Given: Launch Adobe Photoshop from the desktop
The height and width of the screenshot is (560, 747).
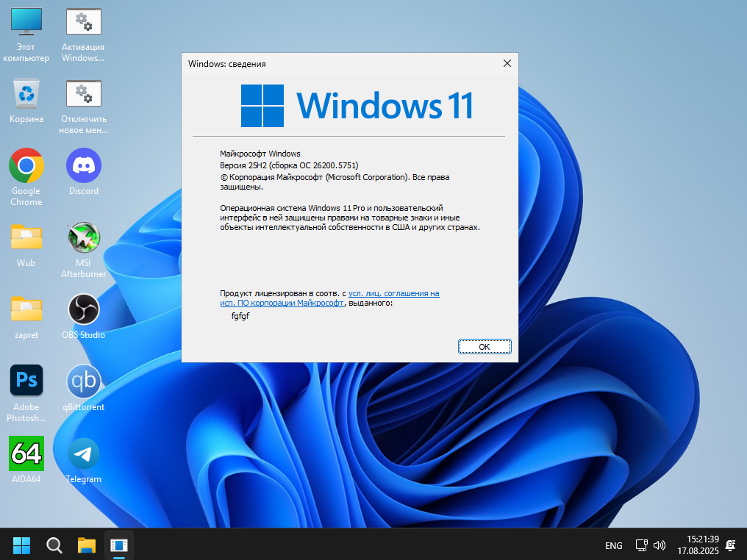Looking at the screenshot, I should [26, 393].
